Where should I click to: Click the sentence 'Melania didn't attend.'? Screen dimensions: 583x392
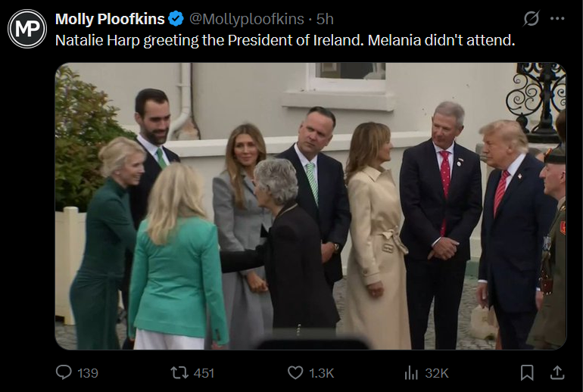tap(441, 40)
